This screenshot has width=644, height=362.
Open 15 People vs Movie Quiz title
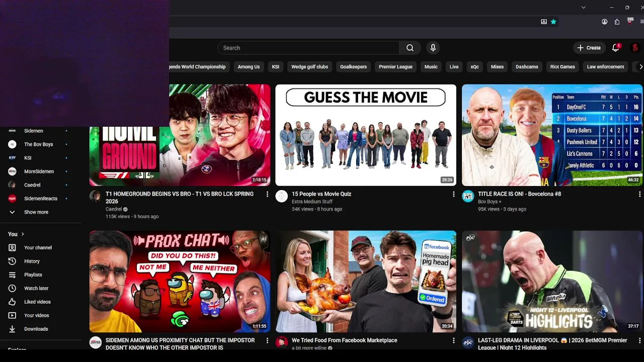[x=321, y=194]
